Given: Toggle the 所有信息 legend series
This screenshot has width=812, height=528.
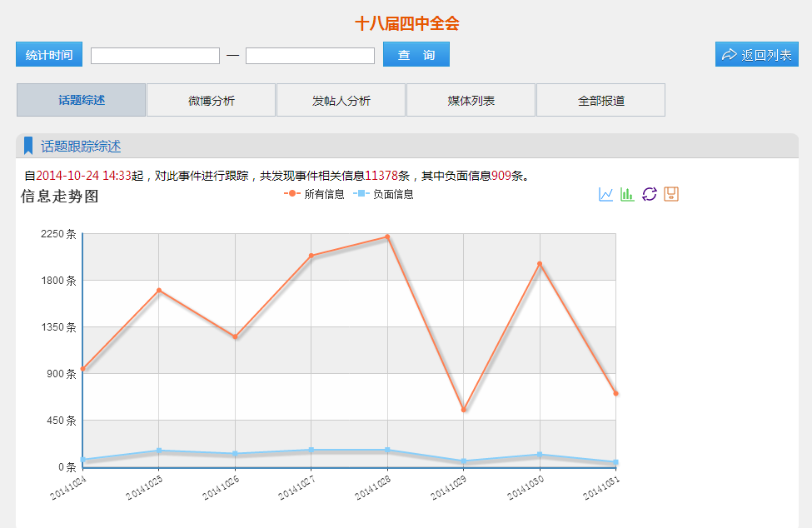Looking at the screenshot, I should [314, 194].
